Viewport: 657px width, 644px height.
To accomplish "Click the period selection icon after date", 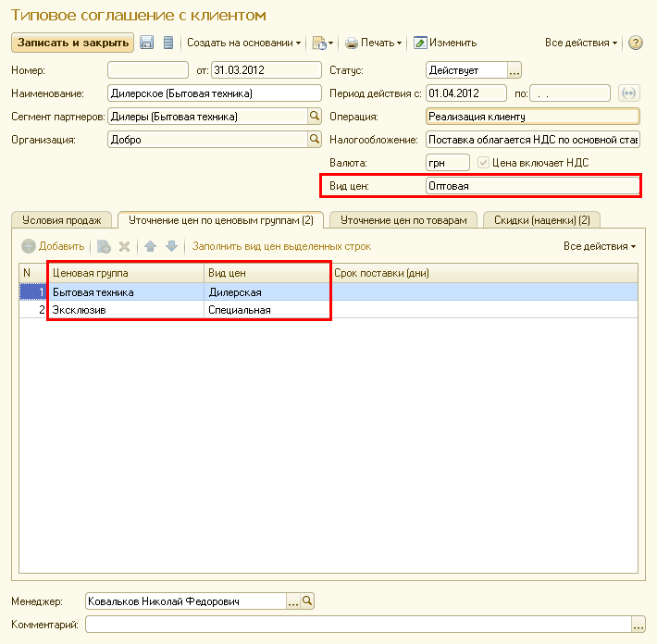I will tap(629, 93).
